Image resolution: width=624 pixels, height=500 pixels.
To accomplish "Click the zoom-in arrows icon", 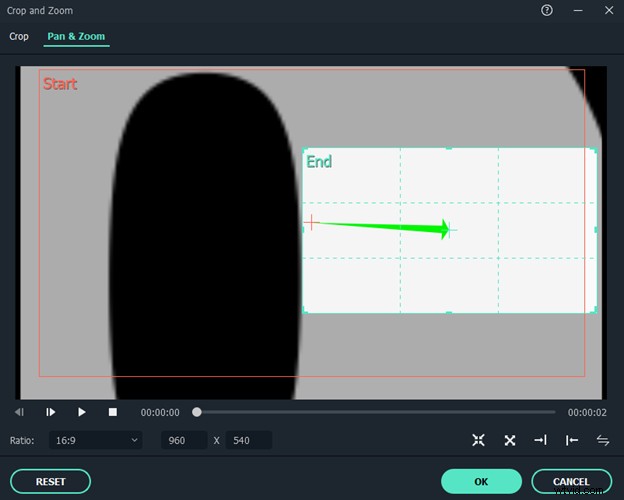I will click(x=478, y=440).
